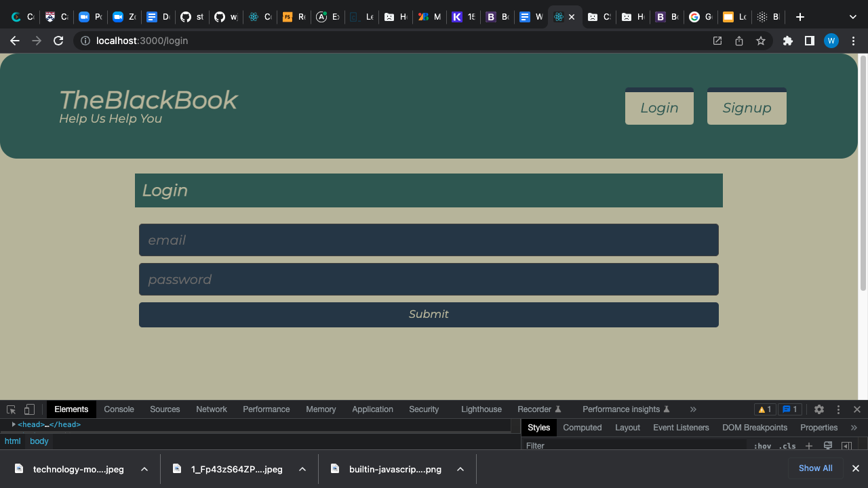Click the Login button in header
868x488 pixels.
[x=659, y=106]
